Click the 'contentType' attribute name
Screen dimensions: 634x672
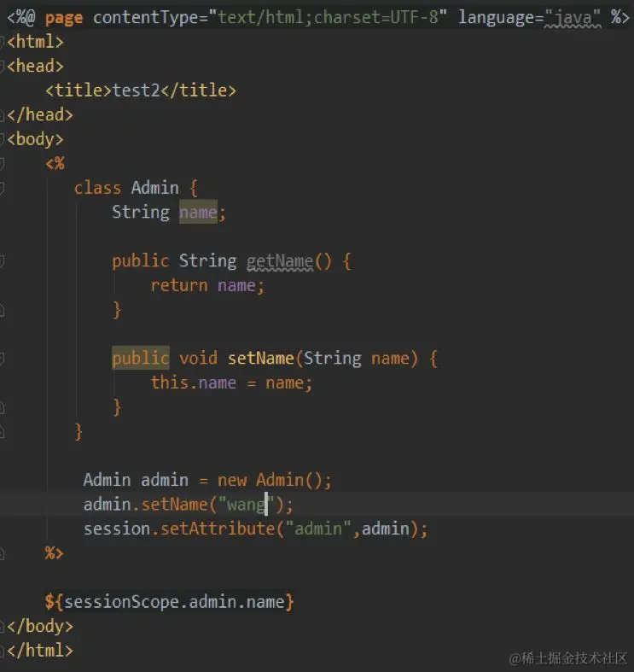(x=146, y=18)
